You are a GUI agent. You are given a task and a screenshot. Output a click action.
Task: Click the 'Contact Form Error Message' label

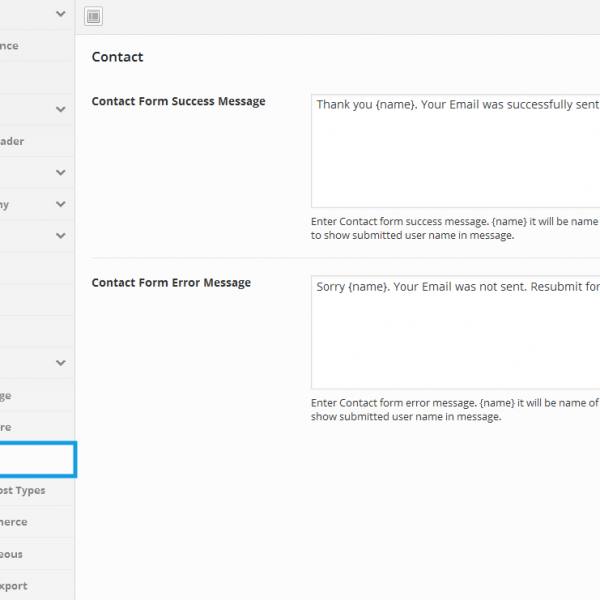click(x=171, y=283)
